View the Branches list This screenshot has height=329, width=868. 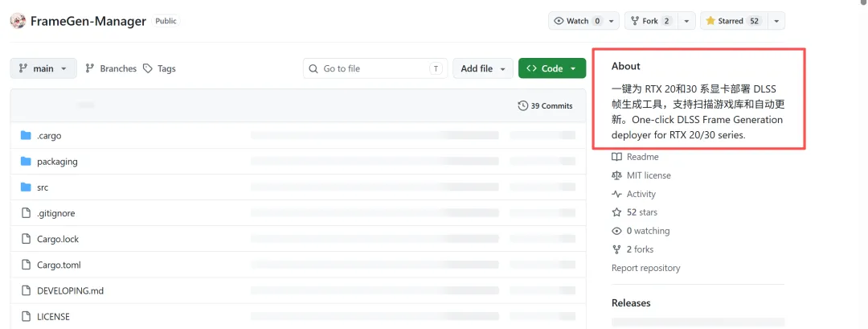point(111,68)
